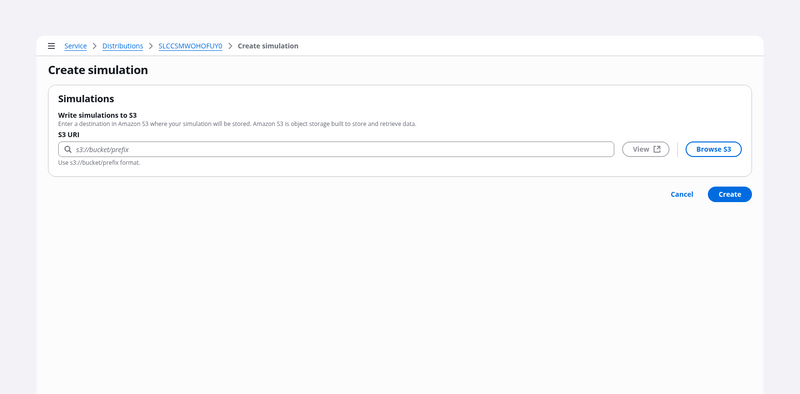Click the magnifier icon in S3 URI field

68,150
